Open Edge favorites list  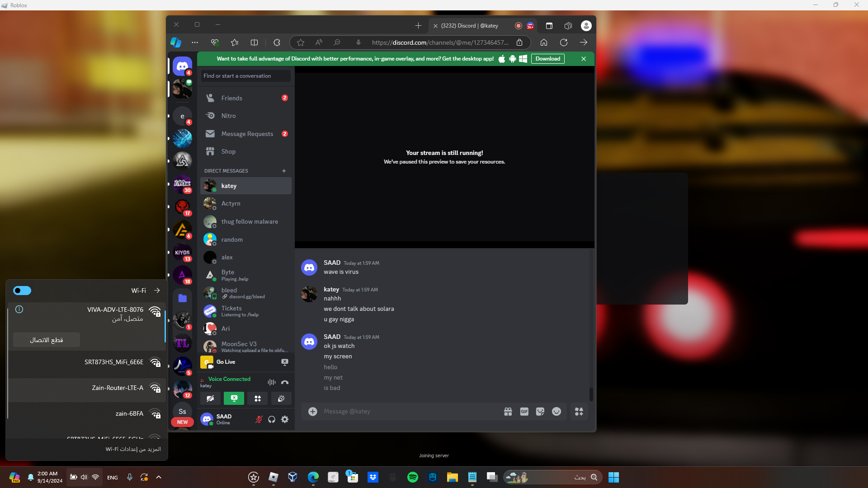(235, 42)
